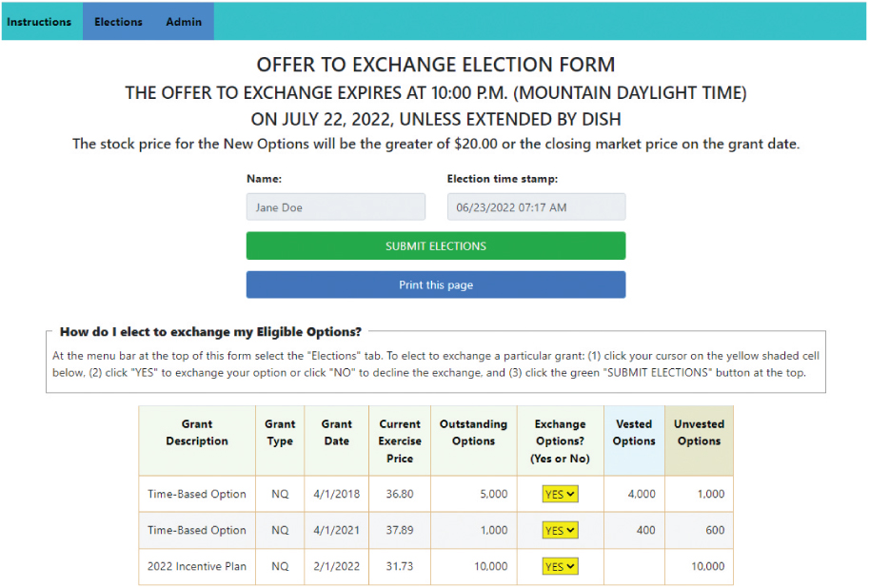The height and width of the screenshot is (588, 870).
Task: Open exchange dropdown for 2022 Incentive Plan
Action: (561, 566)
